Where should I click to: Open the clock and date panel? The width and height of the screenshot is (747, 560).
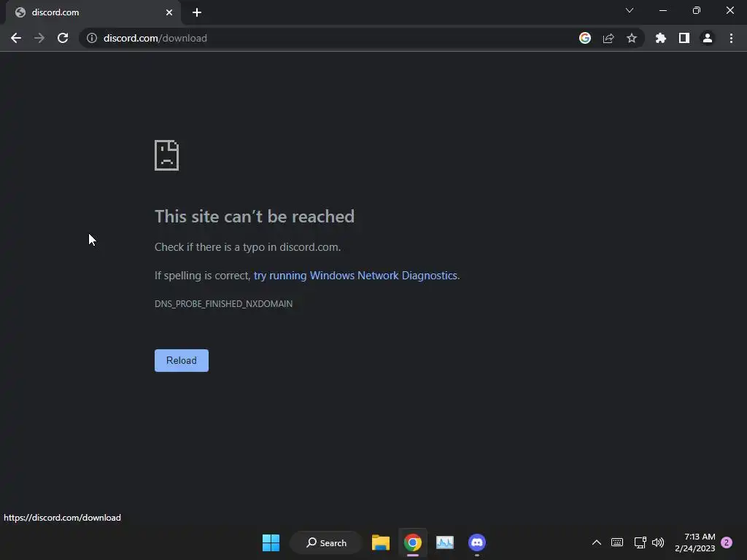coord(695,542)
